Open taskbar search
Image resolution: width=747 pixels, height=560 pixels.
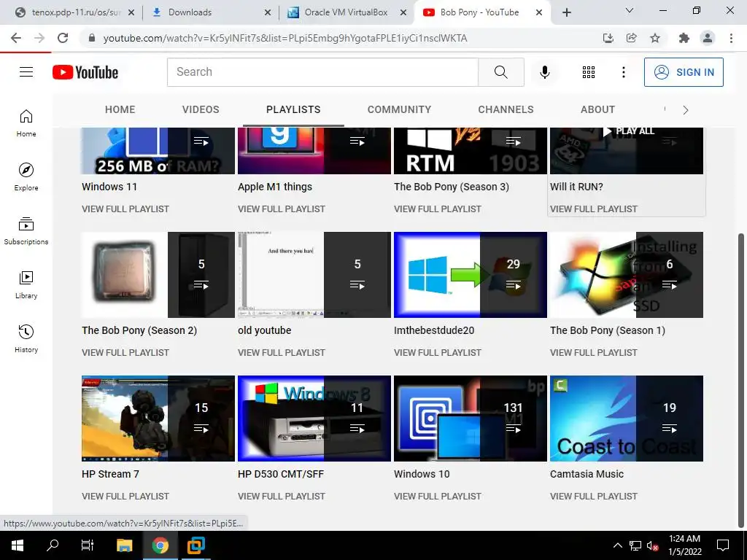pyautogui.click(x=53, y=545)
